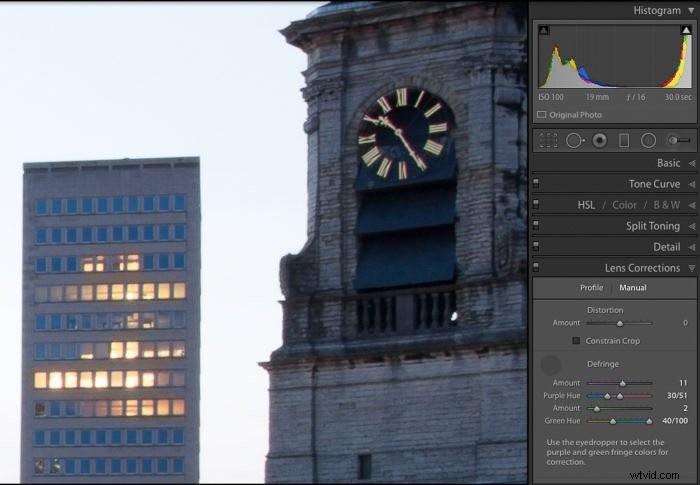The height and width of the screenshot is (485, 700).
Task: Open the HSL mode
Action: 586,205
